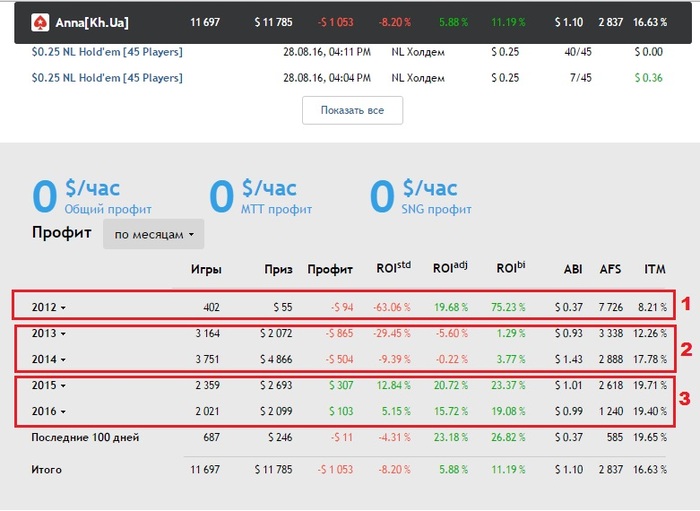Select the 'MTT профит' stat
Viewport: 700px width, 511px height.
coord(274,209)
